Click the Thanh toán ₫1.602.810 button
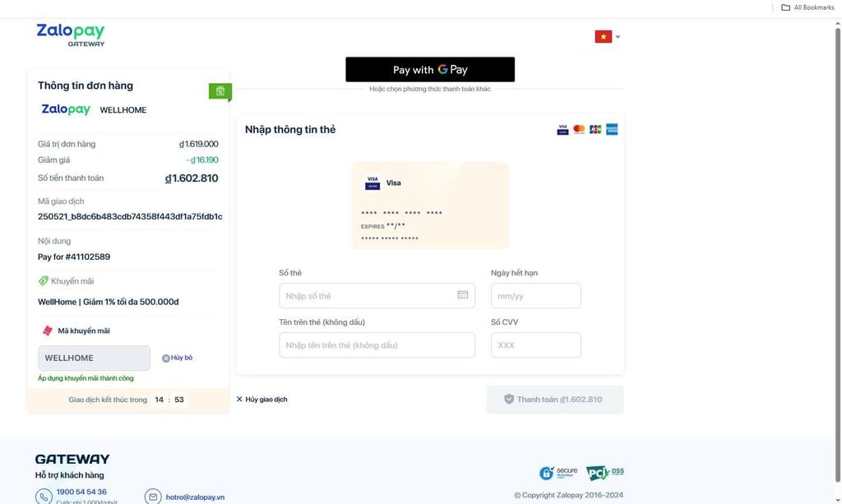This screenshot has width=842, height=504. [x=555, y=400]
